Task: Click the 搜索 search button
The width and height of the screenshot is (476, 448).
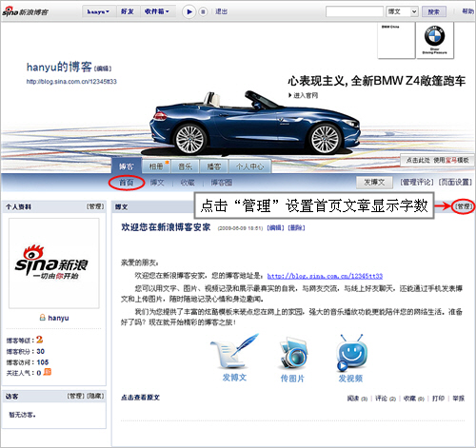Action: 434,11
